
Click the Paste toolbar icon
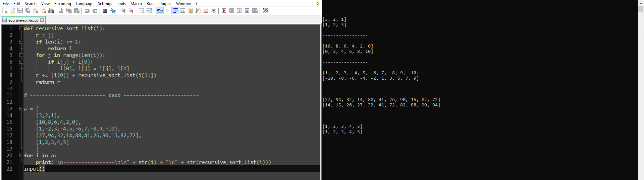click(77, 11)
